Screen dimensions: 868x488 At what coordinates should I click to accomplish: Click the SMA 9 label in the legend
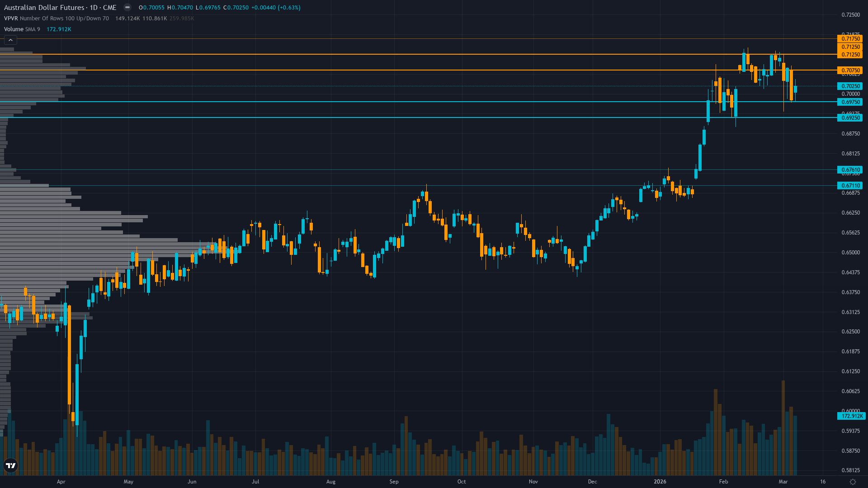tap(32, 29)
